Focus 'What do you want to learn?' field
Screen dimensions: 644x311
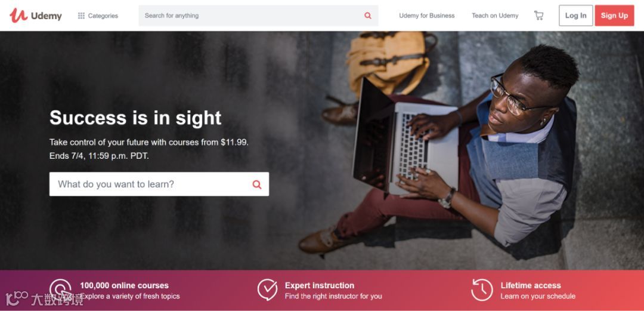tap(159, 184)
